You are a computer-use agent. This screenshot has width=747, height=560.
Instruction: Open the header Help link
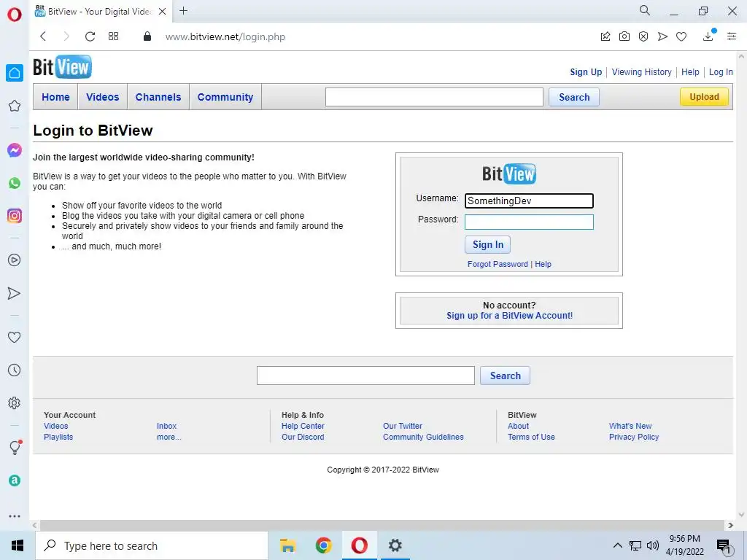[690, 72]
